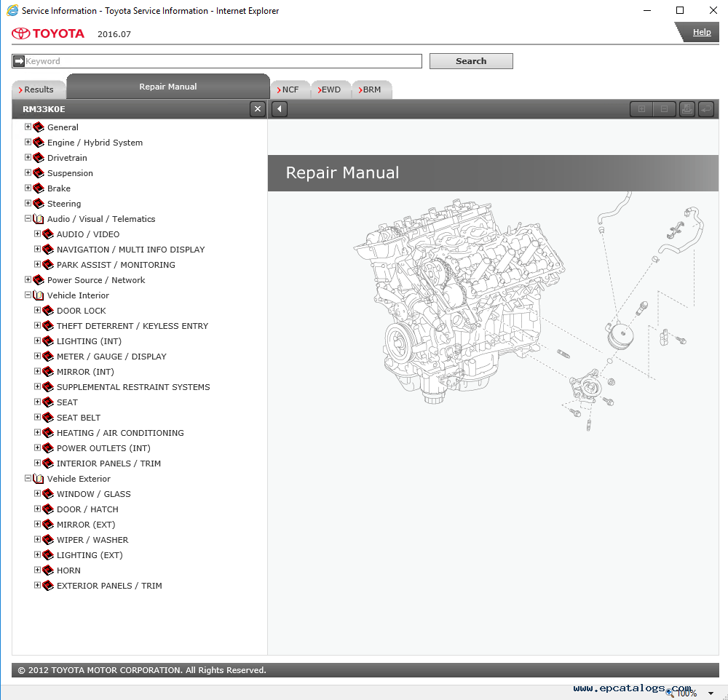The height and width of the screenshot is (700, 728).
Task: Collapse the left panel with the arrow button
Action: click(279, 109)
